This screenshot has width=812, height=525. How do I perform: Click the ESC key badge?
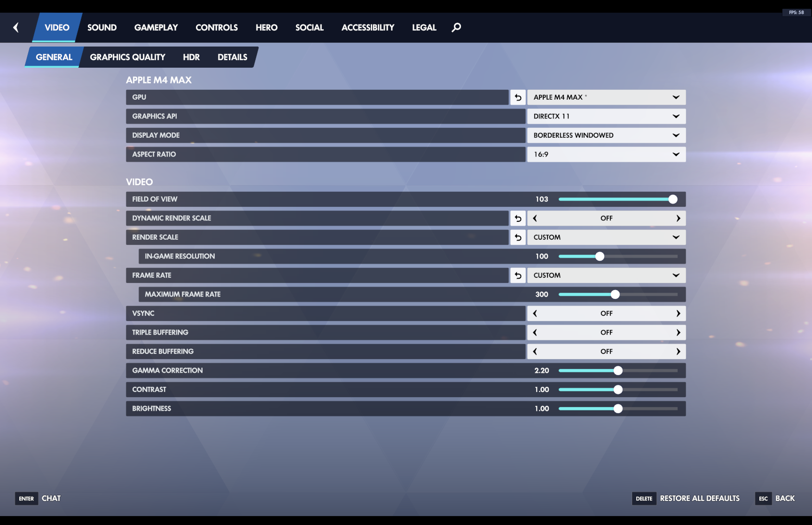coord(763,498)
